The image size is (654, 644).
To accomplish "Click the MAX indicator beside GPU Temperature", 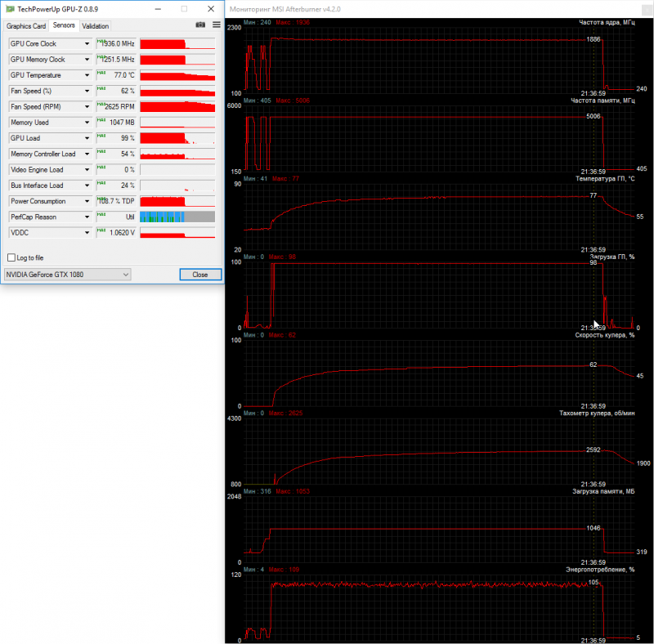I will point(101,73).
